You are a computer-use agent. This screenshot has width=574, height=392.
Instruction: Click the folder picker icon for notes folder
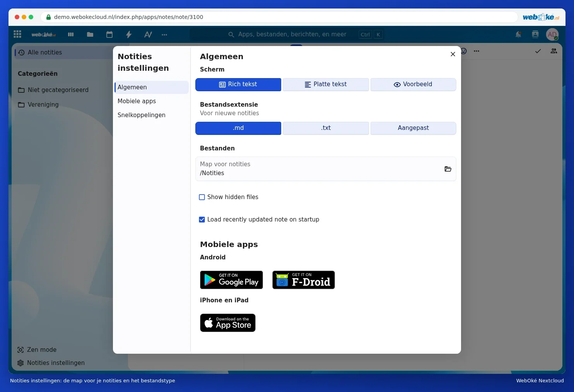(x=448, y=169)
